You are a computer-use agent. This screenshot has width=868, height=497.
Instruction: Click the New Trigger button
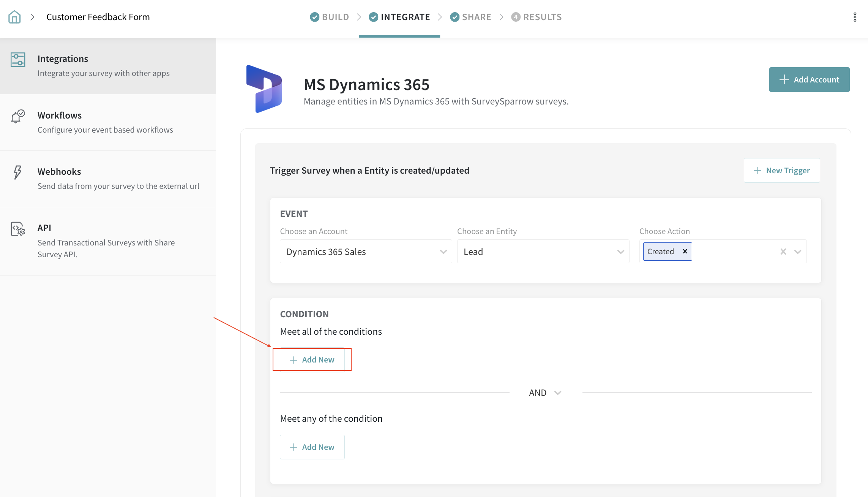tap(782, 171)
